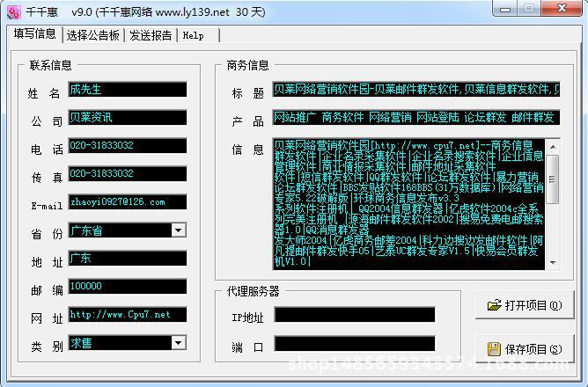Click the 网址 field with http://www.Cpu7.net
Screen dimensions: 588x387
tap(128, 314)
